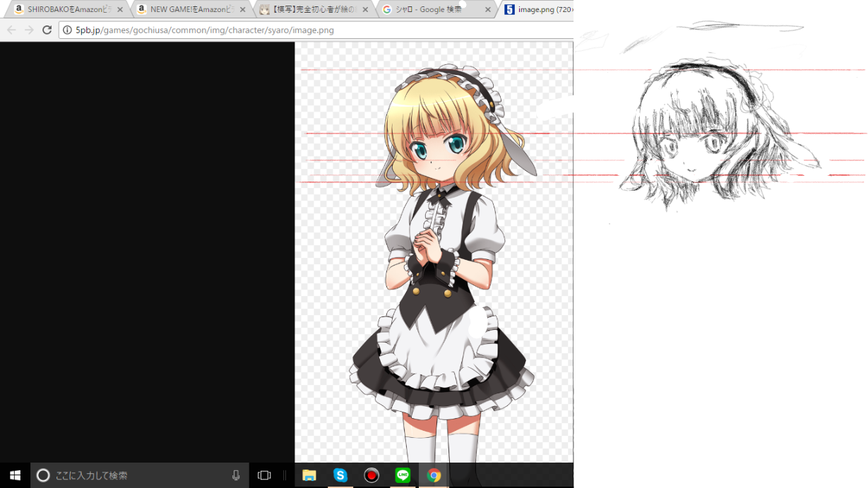868x488 pixels.
Task: Click the browser Back arrow
Action: (x=11, y=30)
